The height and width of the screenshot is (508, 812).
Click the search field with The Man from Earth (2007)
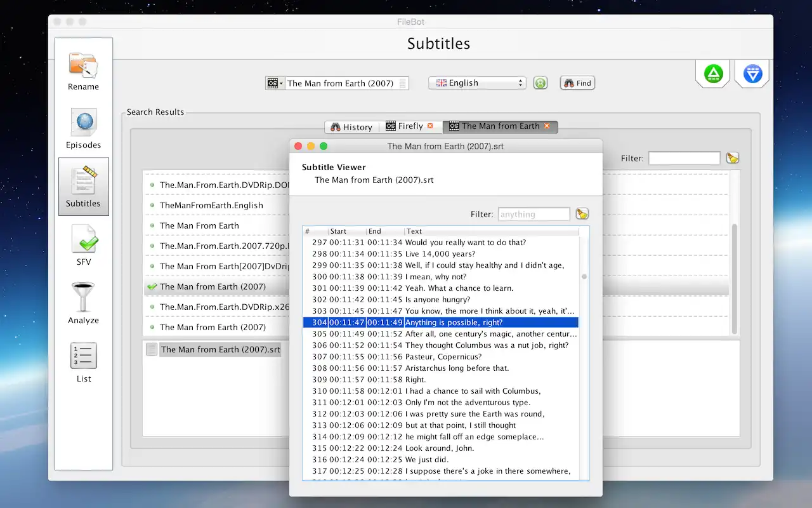point(346,83)
